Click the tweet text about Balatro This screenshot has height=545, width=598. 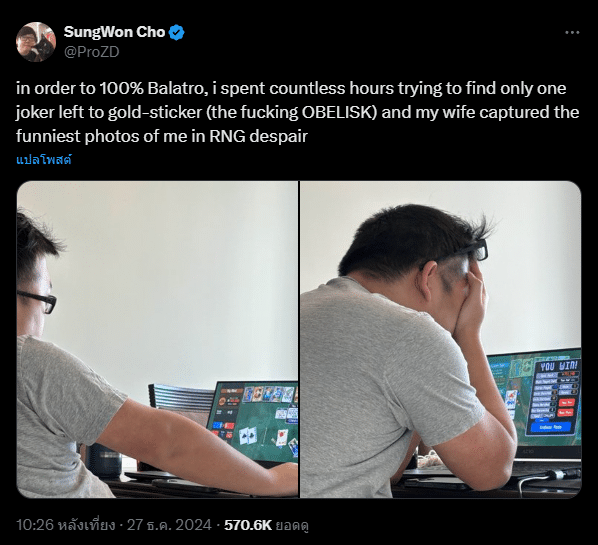pos(297,112)
